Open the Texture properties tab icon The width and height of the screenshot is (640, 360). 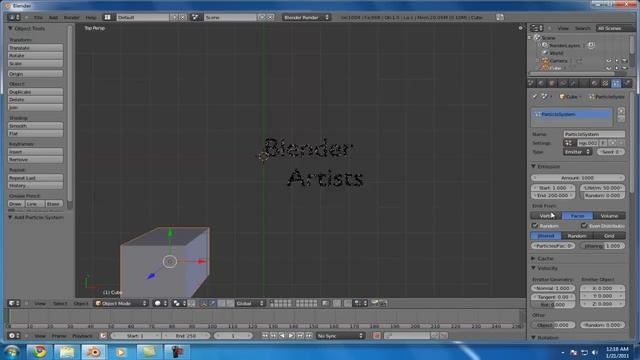tap(605, 83)
